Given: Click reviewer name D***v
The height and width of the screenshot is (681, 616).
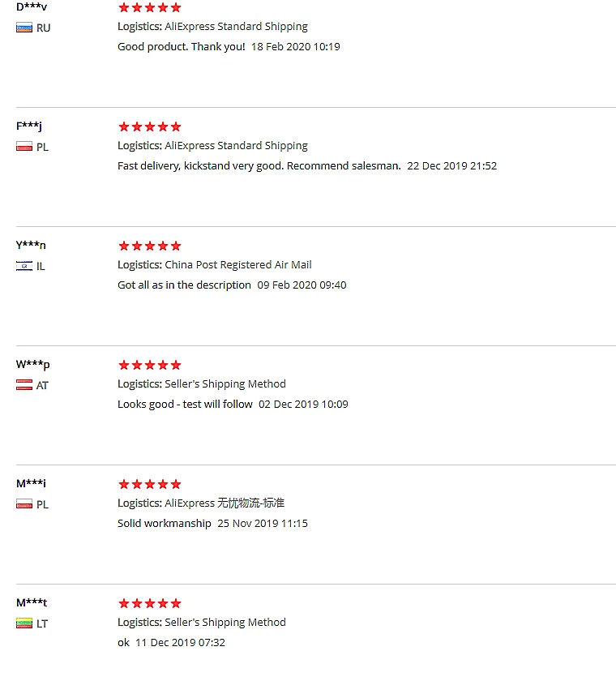Looking at the screenshot, I should [x=32, y=7].
